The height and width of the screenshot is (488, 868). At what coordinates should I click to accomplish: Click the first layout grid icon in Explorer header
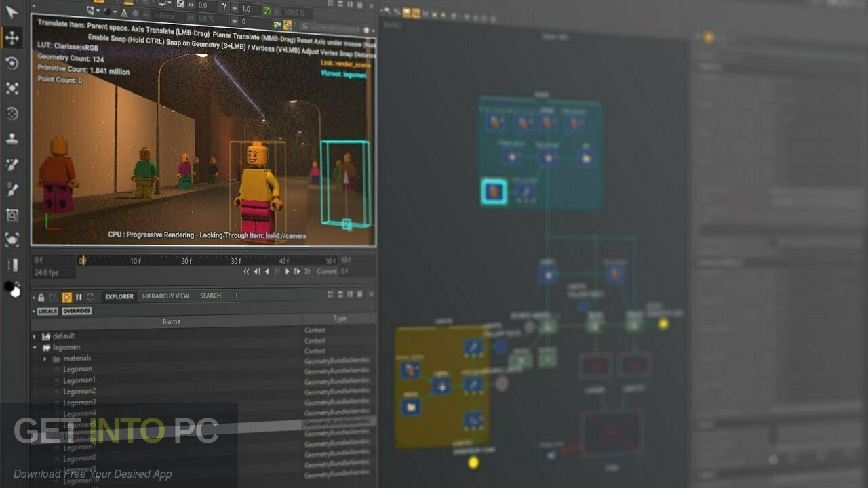tap(330, 295)
